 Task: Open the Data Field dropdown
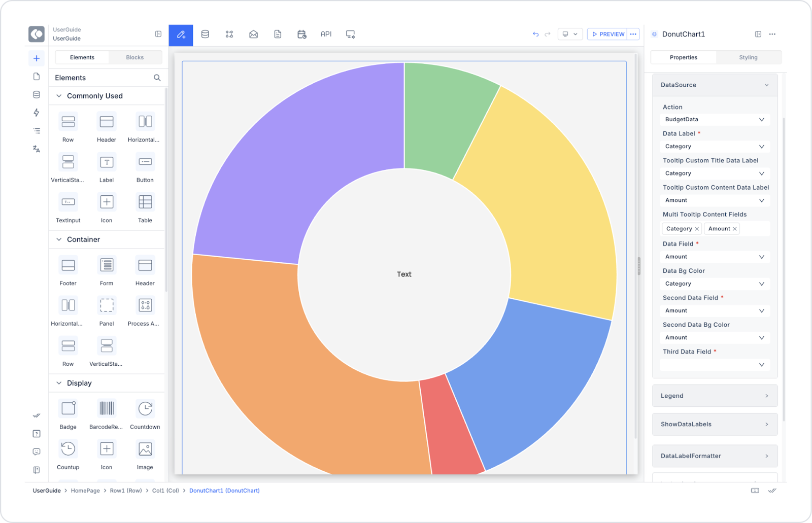point(715,257)
